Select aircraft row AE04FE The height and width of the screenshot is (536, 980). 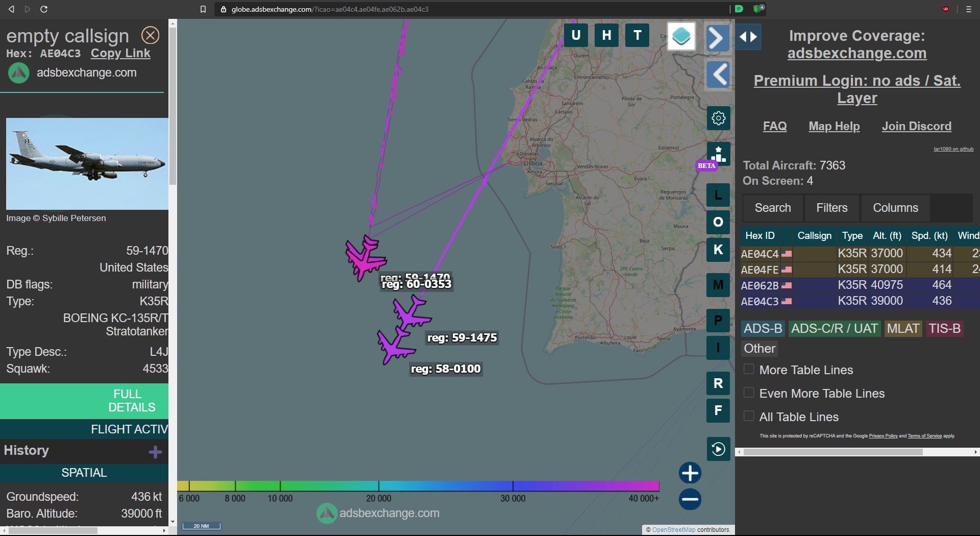(x=860, y=270)
